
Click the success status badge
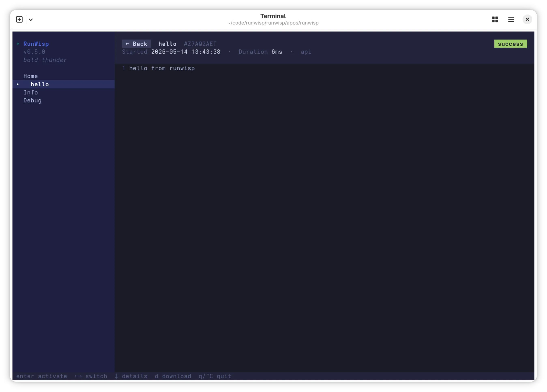510,44
